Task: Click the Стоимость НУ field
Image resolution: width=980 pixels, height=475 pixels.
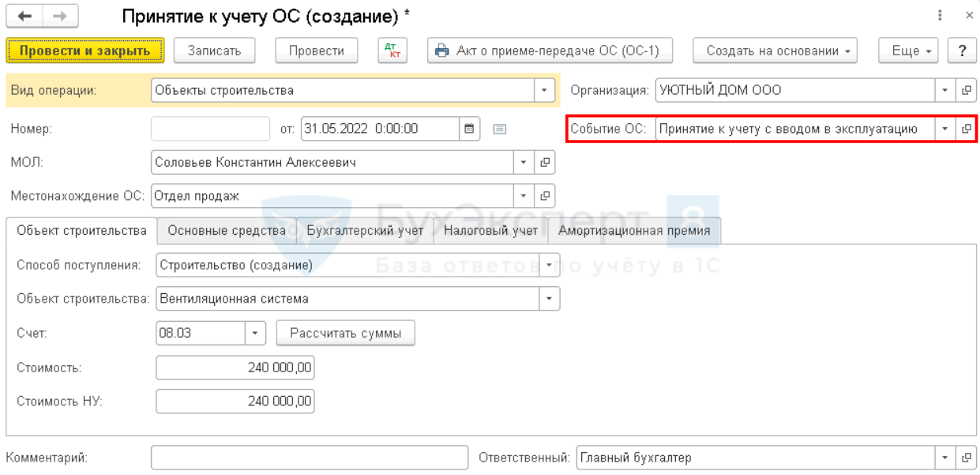Action: (x=235, y=401)
